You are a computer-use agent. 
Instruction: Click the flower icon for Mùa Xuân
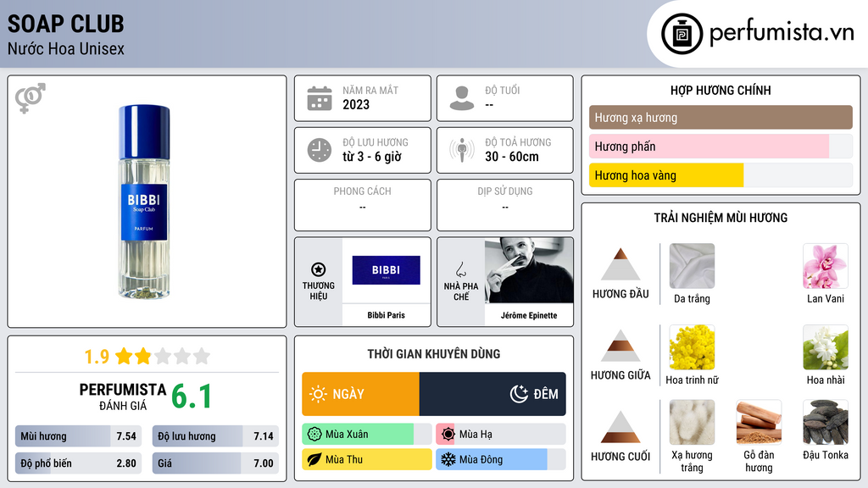pyautogui.click(x=314, y=435)
